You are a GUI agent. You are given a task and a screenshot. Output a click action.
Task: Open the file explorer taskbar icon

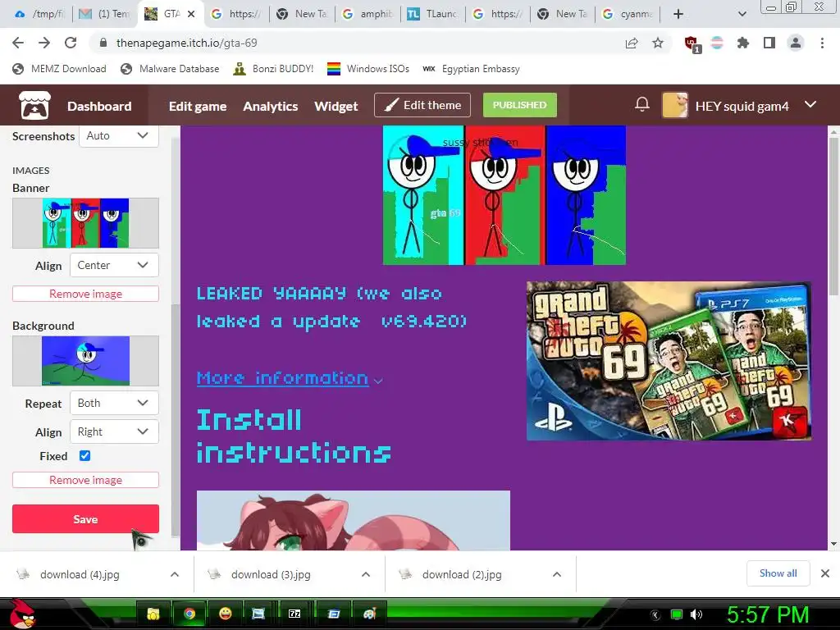pyautogui.click(x=153, y=614)
